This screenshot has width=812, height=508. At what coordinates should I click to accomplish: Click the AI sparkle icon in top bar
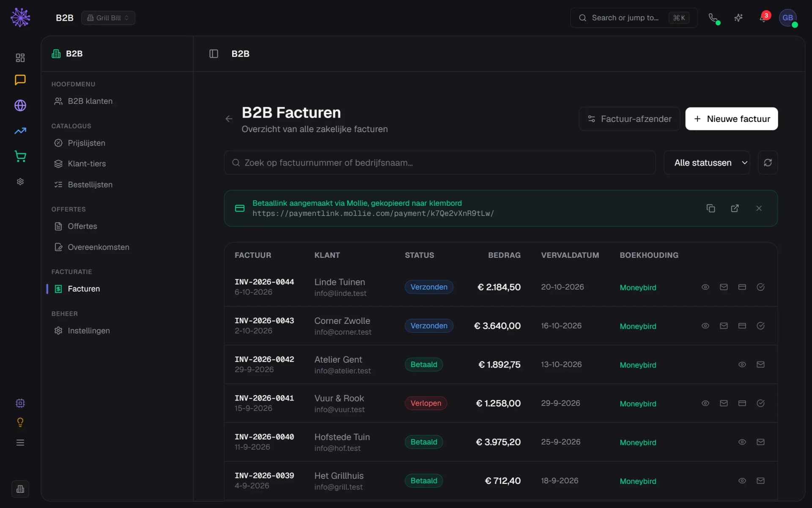(738, 18)
